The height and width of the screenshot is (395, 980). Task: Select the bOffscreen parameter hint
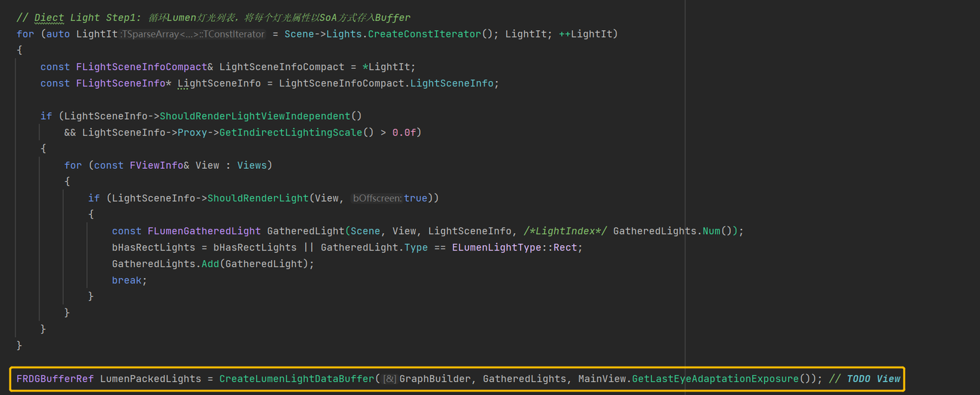point(377,198)
